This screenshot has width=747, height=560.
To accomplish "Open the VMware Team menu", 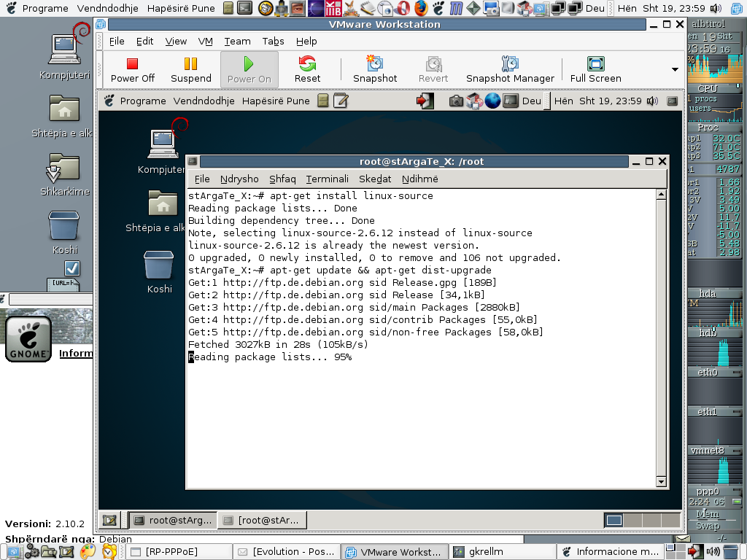I will point(237,42).
